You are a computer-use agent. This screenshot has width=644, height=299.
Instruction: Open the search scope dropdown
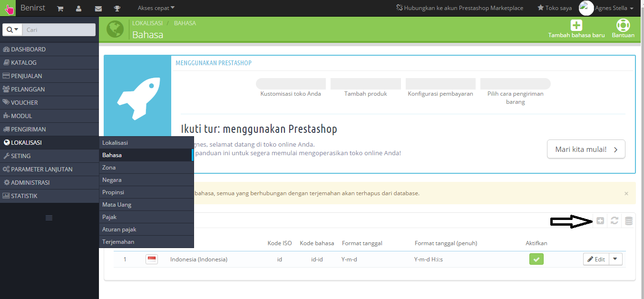click(x=12, y=30)
